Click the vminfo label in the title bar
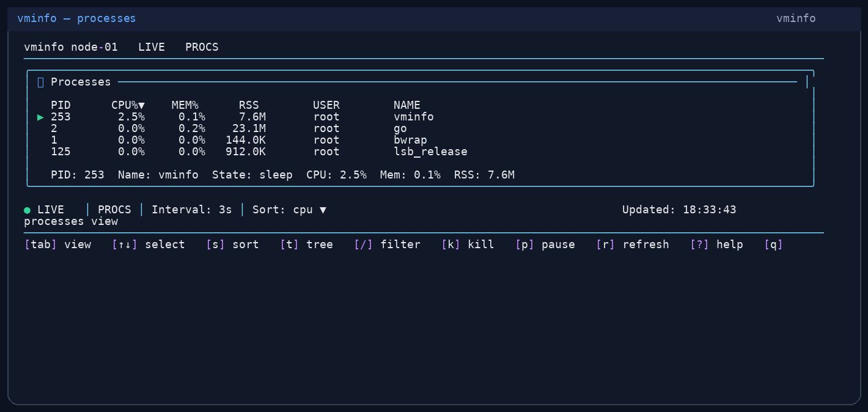Image resolution: width=868 pixels, height=412 pixels. (x=796, y=18)
